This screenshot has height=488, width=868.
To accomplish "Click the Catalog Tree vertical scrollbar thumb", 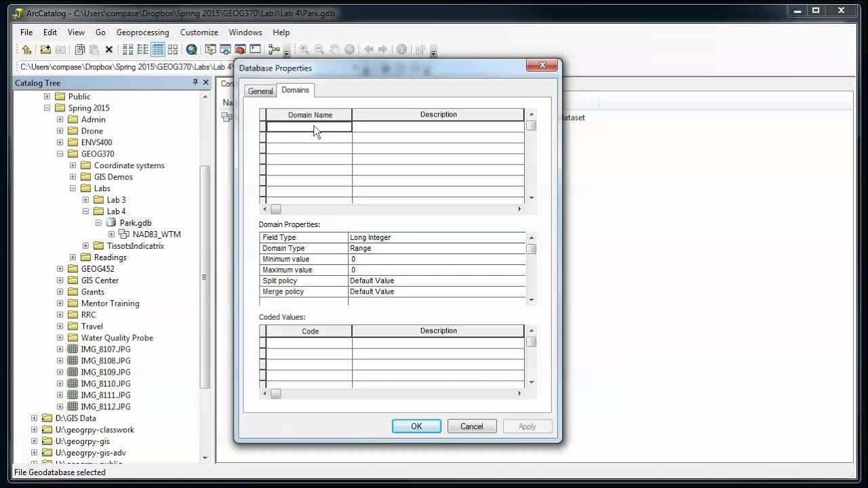I will click(205, 277).
